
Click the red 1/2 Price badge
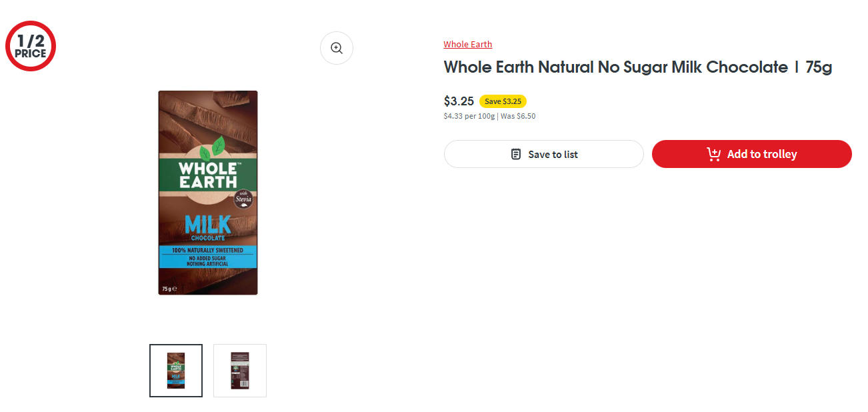30,47
